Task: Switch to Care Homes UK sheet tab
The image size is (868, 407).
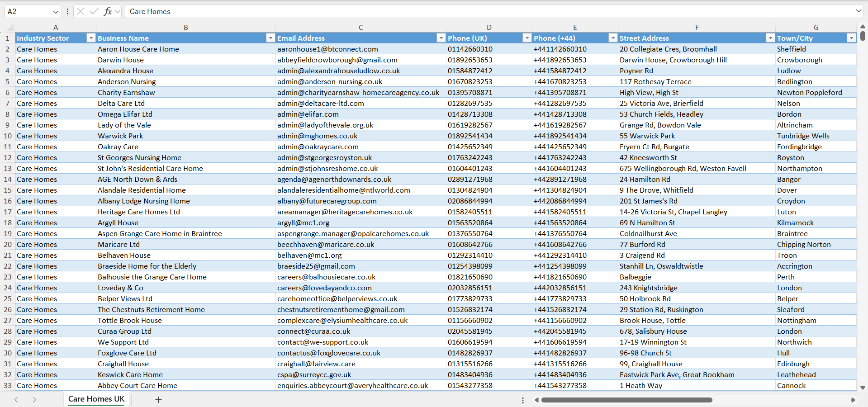Action: (x=96, y=399)
